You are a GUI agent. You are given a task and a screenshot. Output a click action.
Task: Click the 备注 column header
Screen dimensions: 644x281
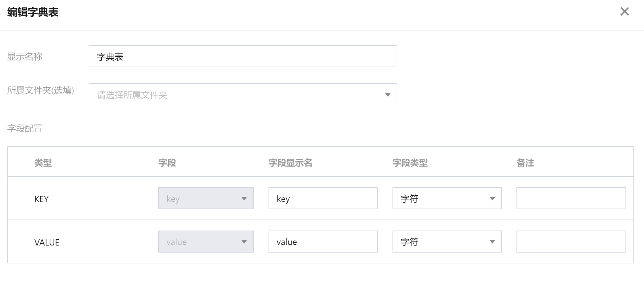pos(525,163)
